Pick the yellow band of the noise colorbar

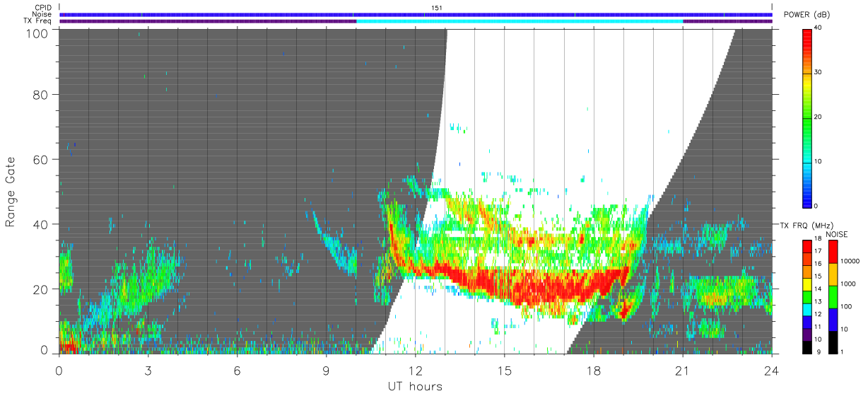click(833, 274)
